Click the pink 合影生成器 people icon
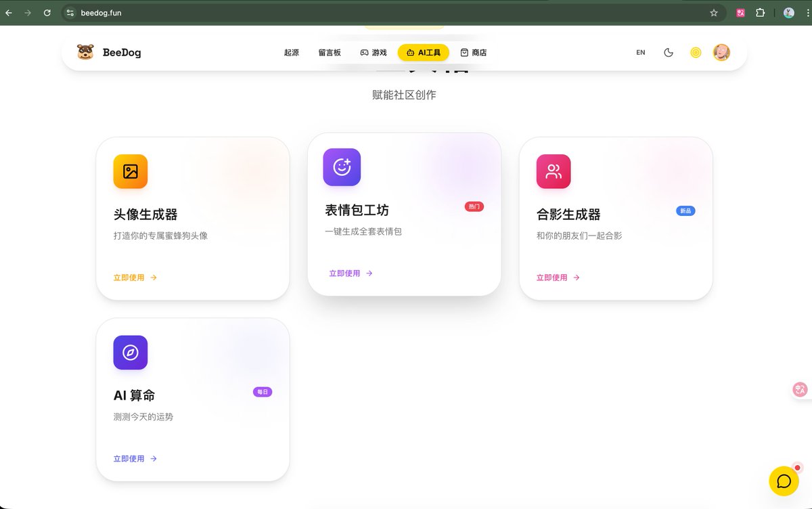Viewport: 812px width, 509px height. coord(554,171)
